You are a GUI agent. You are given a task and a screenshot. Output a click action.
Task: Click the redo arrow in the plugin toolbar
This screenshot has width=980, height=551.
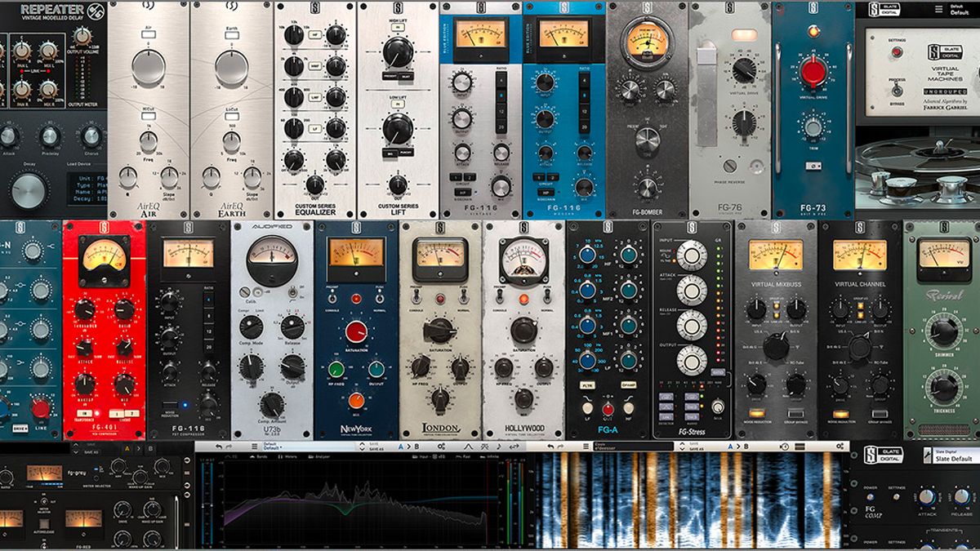pos(230,445)
